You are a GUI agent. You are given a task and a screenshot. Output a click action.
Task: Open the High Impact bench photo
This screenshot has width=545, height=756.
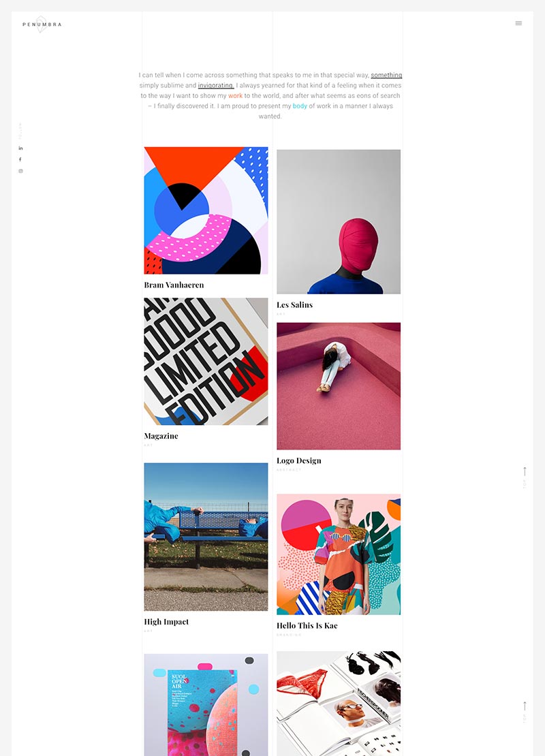(x=206, y=537)
